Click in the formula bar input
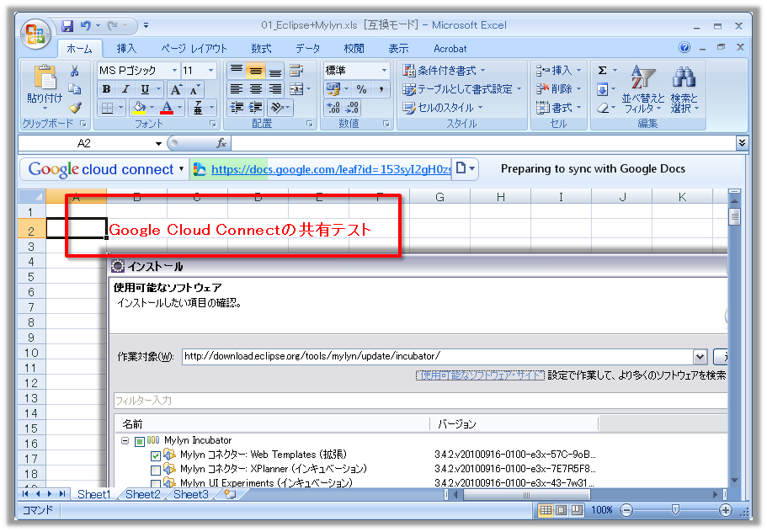This screenshot has height=532, width=767. 483,143
